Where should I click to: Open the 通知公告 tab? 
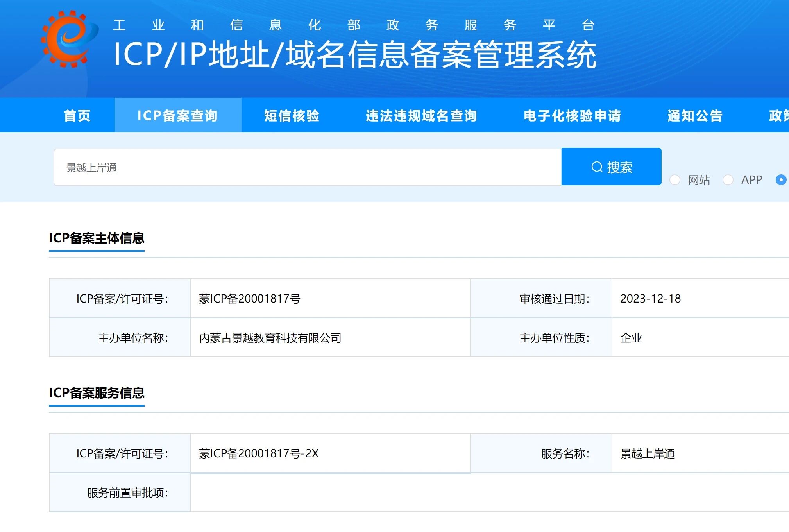(x=694, y=115)
